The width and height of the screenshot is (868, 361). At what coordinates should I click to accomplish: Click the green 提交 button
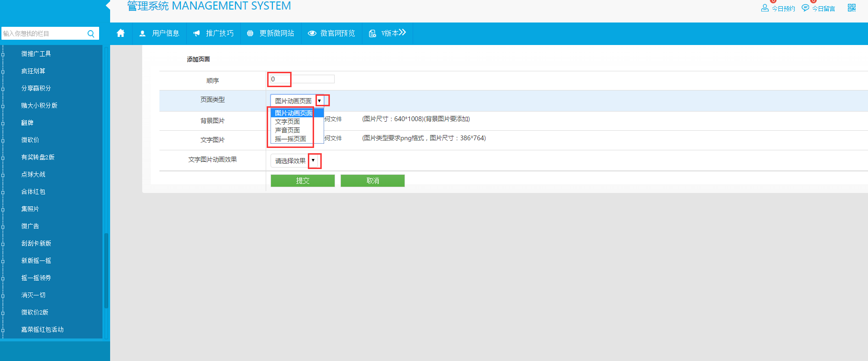point(303,180)
